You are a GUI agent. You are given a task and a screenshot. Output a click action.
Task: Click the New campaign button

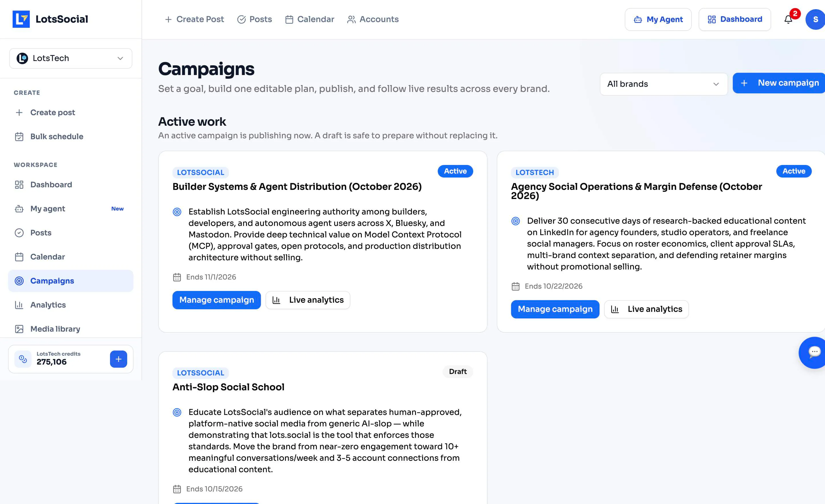point(779,83)
